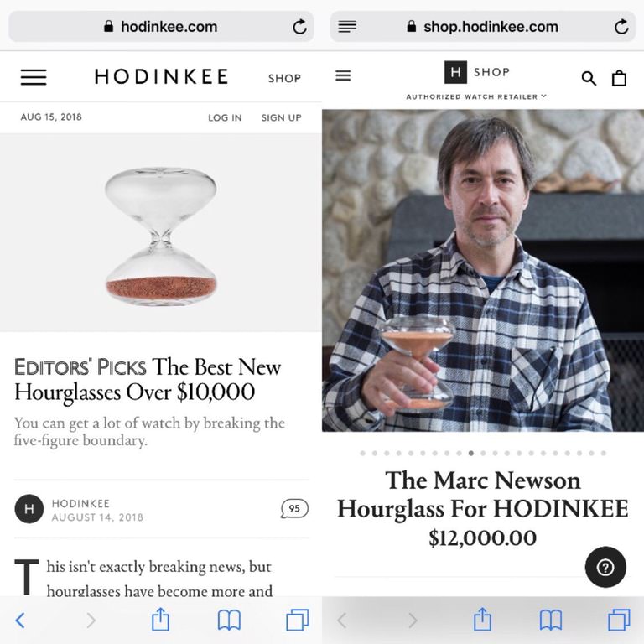This screenshot has height=644, width=644.
Task: Expand the Authorized Watch Retailer dropdown
Action: (x=476, y=96)
